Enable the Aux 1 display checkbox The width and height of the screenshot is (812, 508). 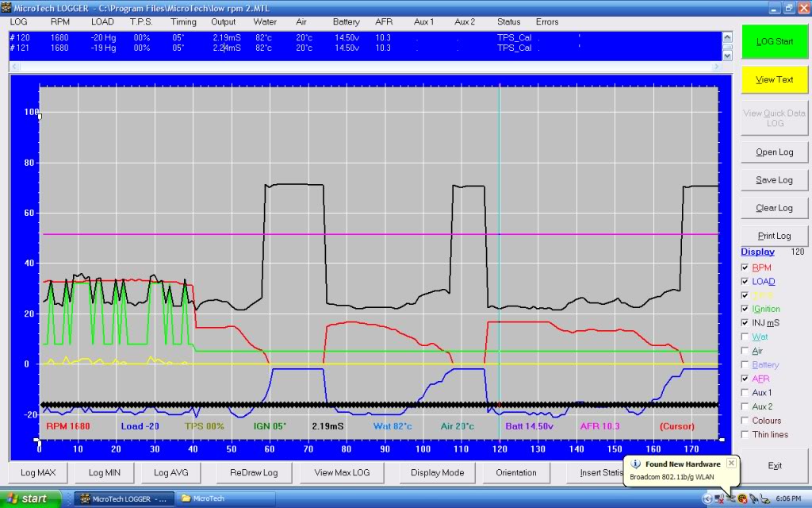745,393
